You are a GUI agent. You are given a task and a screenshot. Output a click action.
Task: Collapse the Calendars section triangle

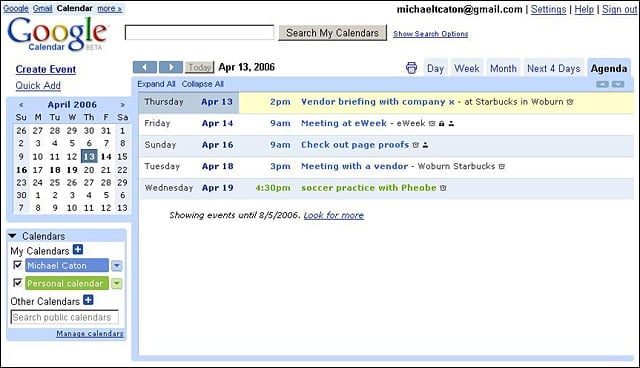[x=12, y=236]
